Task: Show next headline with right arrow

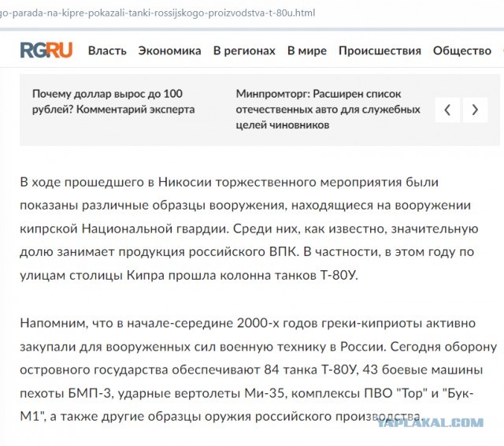Action: 475,110
